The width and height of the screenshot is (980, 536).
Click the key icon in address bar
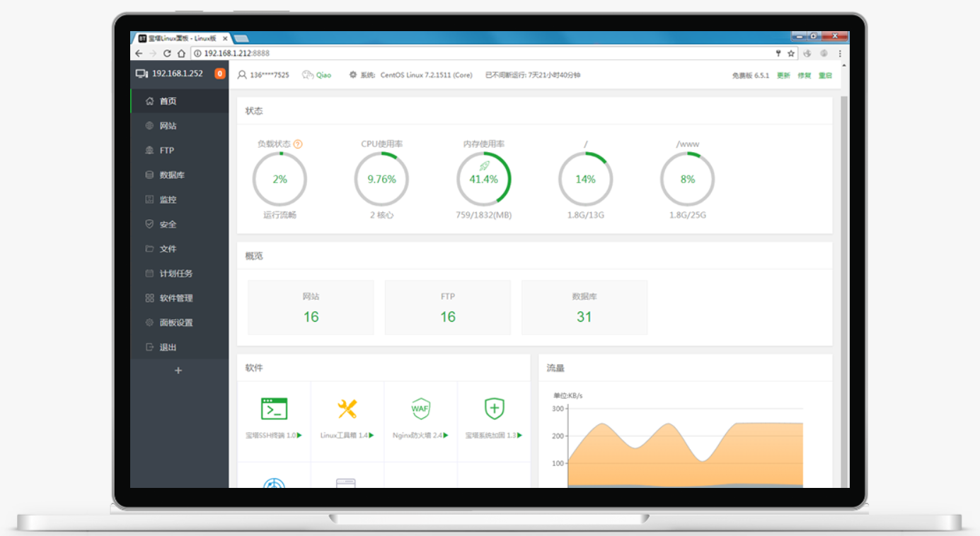coord(778,53)
